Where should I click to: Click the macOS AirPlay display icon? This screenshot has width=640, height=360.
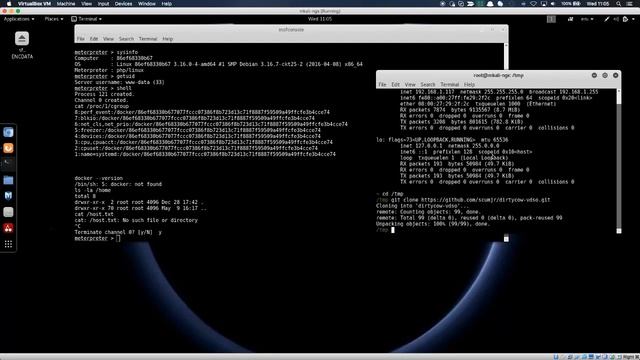[x=544, y=4]
